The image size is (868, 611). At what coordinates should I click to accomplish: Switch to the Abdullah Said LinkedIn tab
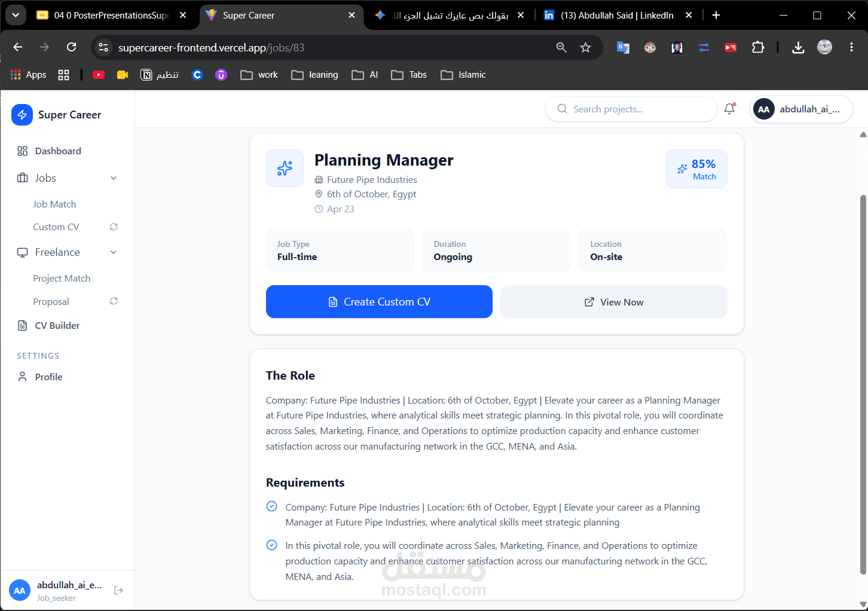coord(617,16)
